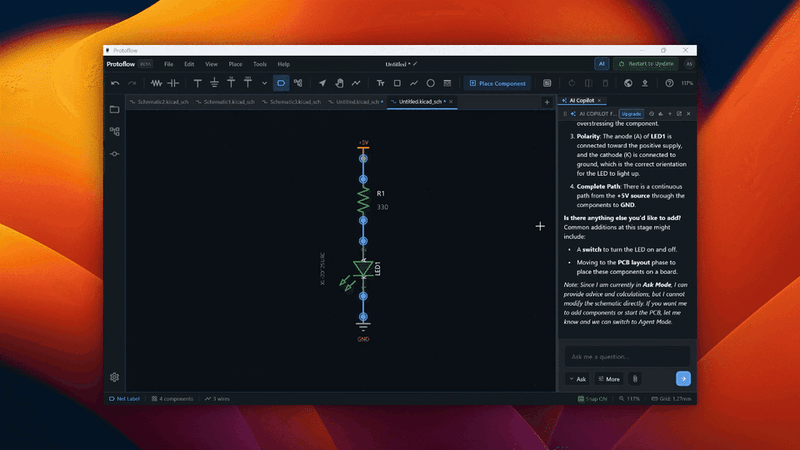Switch to Schematic2.kicad_sch tab
The width and height of the screenshot is (800, 450).
point(159,102)
